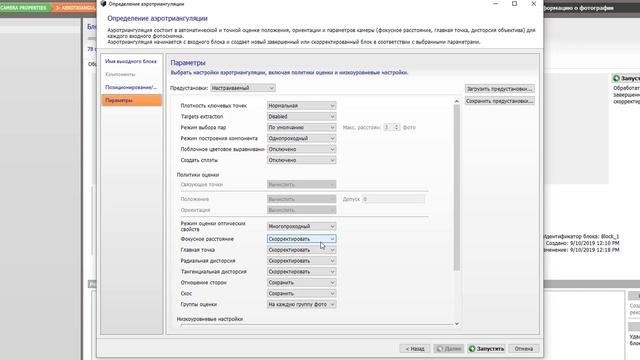Click scrollbar down arrow in parameters list
Image resolution: width=640 pixels, height=360 pixels.
[x=457, y=324]
